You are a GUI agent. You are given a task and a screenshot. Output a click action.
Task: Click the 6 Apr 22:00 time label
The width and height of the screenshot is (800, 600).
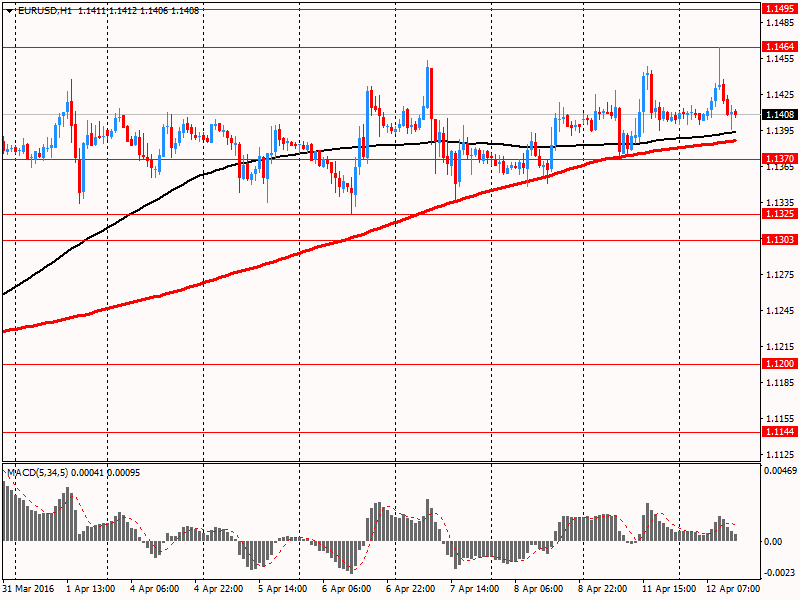point(411,589)
